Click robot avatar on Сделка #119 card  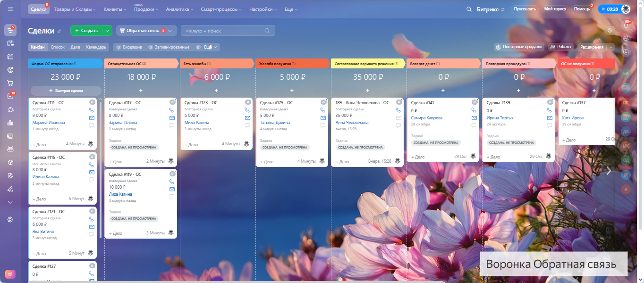[170, 233]
